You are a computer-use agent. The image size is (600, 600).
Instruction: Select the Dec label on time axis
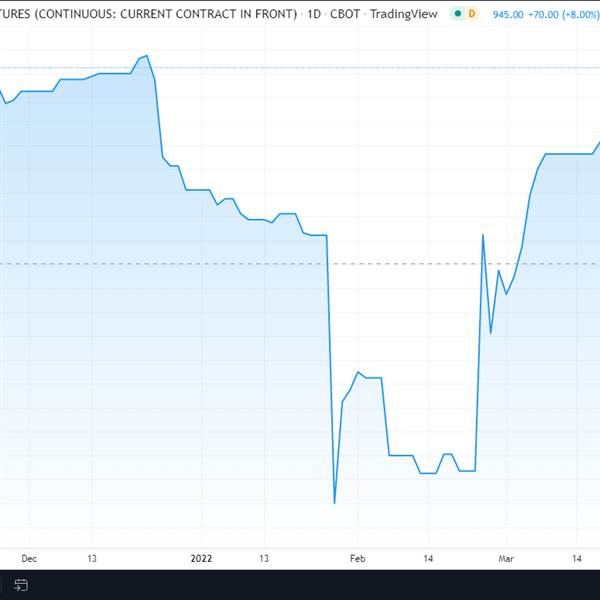29,558
